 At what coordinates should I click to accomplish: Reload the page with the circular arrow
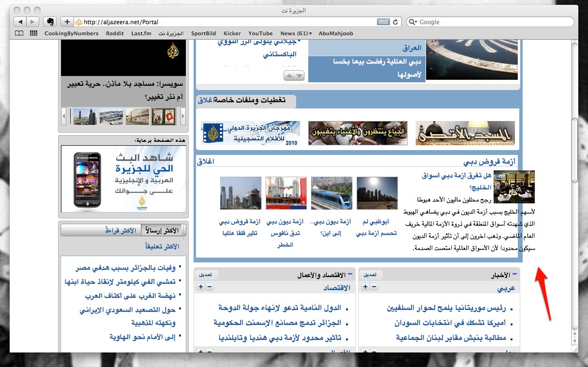point(395,22)
